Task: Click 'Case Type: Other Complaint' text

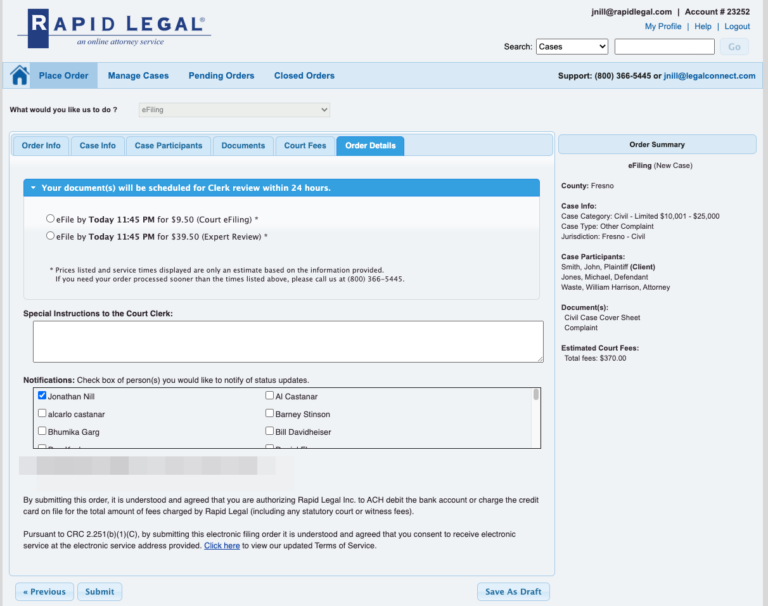Action: pos(607,226)
